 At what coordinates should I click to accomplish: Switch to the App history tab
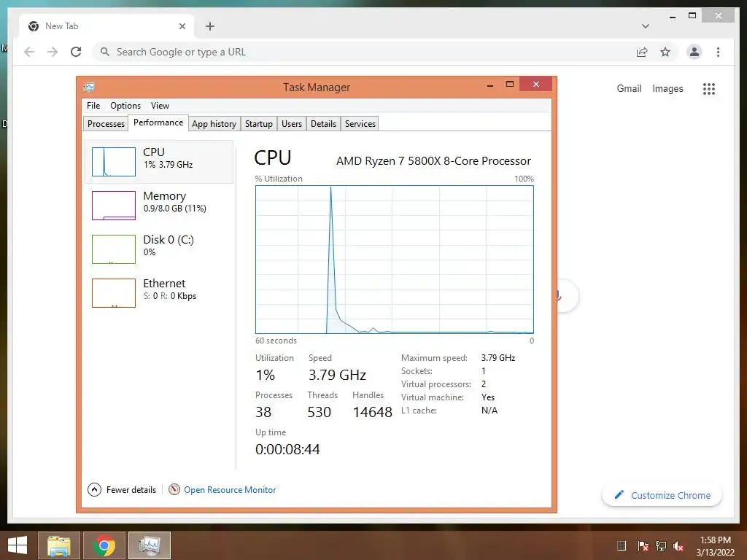click(214, 124)
